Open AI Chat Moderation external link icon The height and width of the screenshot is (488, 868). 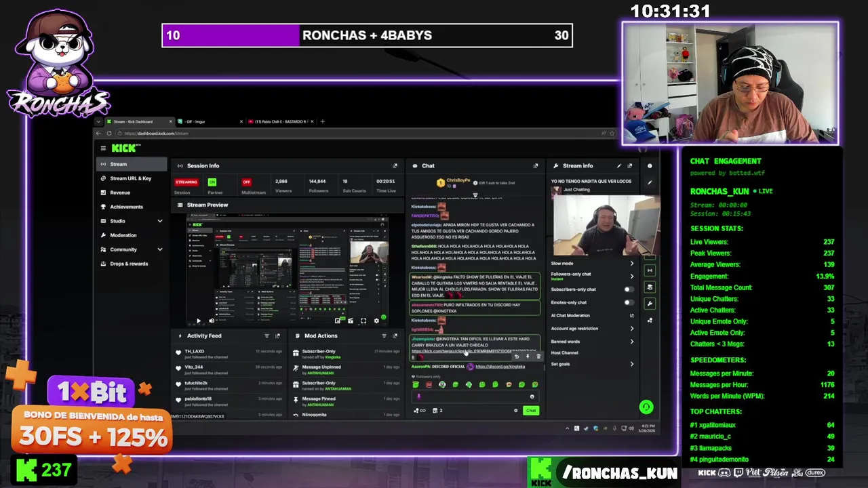[x=631, y=315]
